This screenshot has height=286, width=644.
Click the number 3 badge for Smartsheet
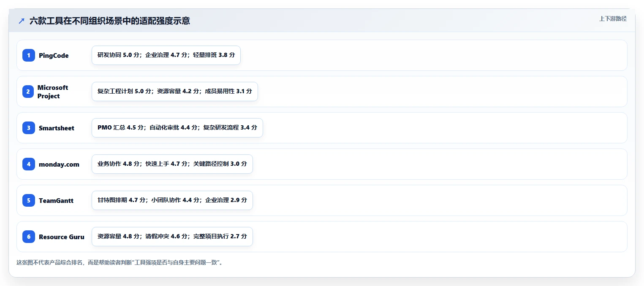tap(29, 128)
